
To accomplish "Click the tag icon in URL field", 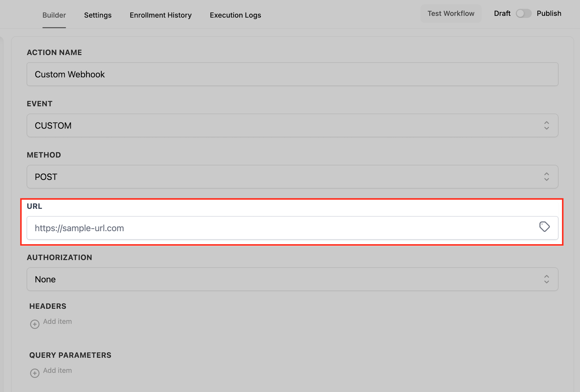I will click(544, 227).
